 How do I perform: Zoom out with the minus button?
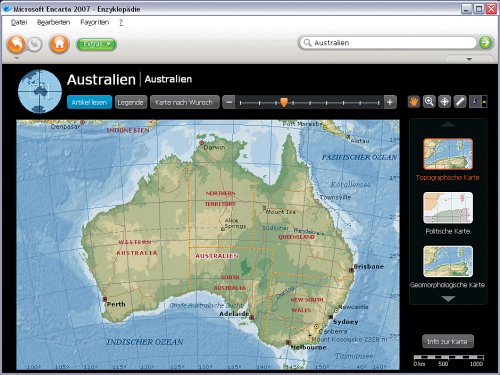[x=229, y=102]
